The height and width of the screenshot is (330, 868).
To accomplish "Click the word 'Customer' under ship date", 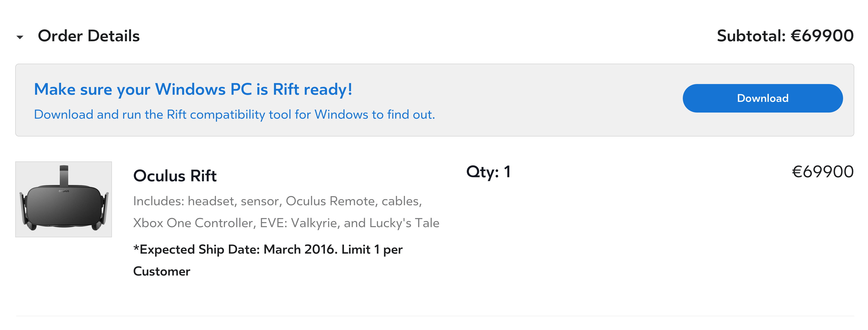I will click(x=162, y=272).
